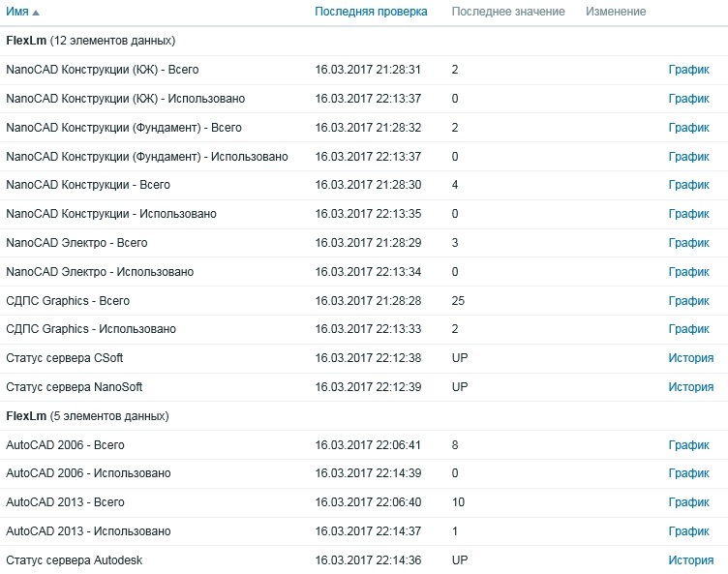Open График for AutoCAD 2013 - Всего
This screenshot has width=728, height=574.
(x=688, y=502)
